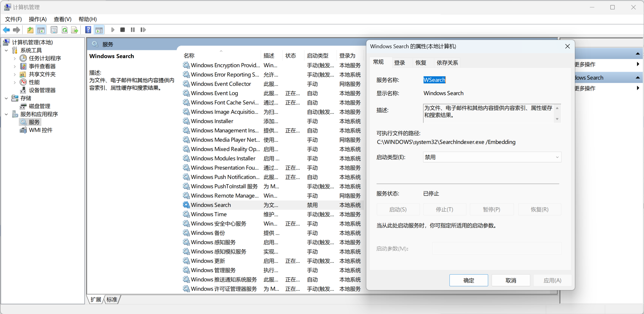Viewport: 644px width, 314px height.
Task: Toggle the Show/Hide action pane icon
Action: [x=99, y=30]
